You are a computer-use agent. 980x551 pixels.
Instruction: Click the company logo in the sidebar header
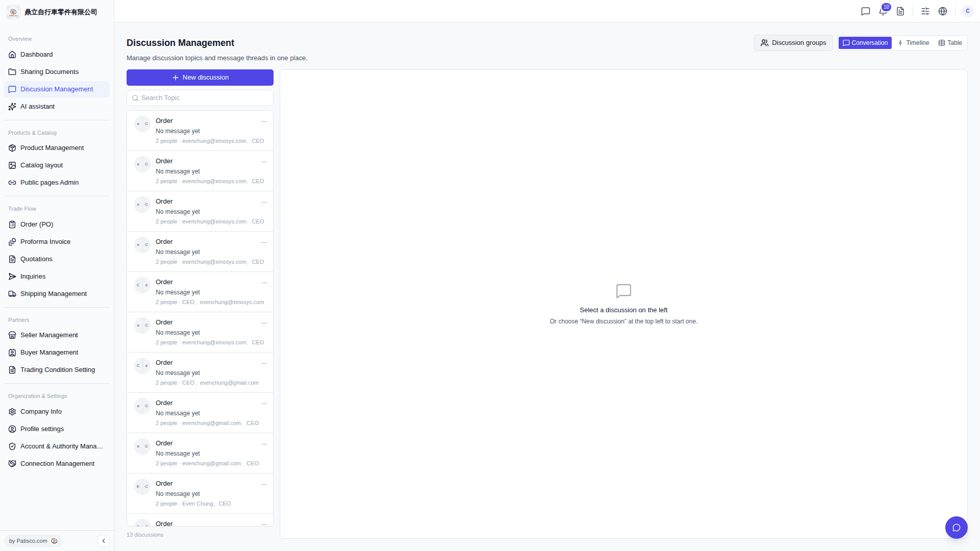pyautogui.click(x=14, y=12)
